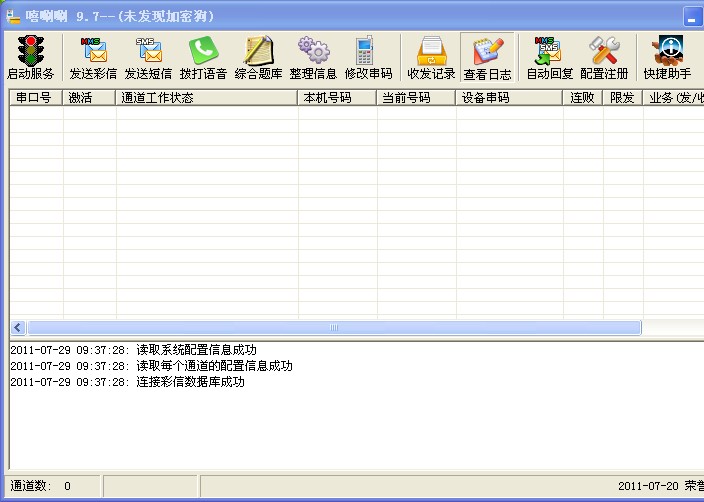This screenshot has height=502, width=704.
Task: Click the horizontal scrollbar left arrow
Action: pyautogui.click(x=18, y=327)
